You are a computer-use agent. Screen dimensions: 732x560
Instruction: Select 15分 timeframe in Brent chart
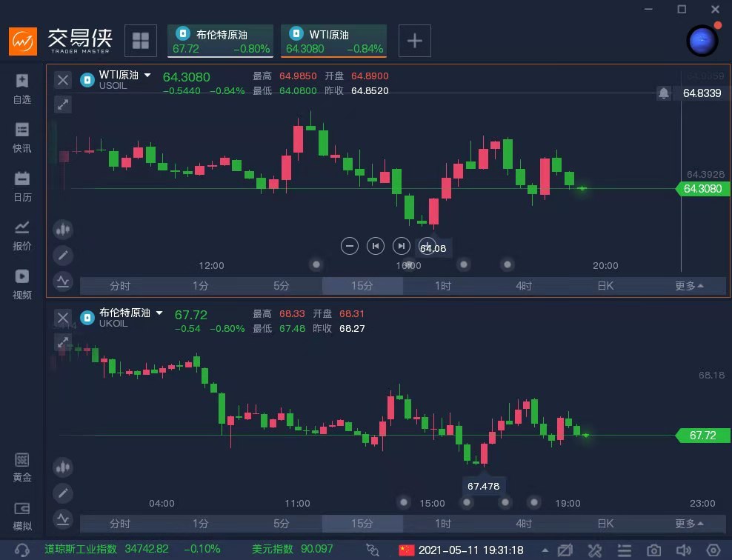362,524
